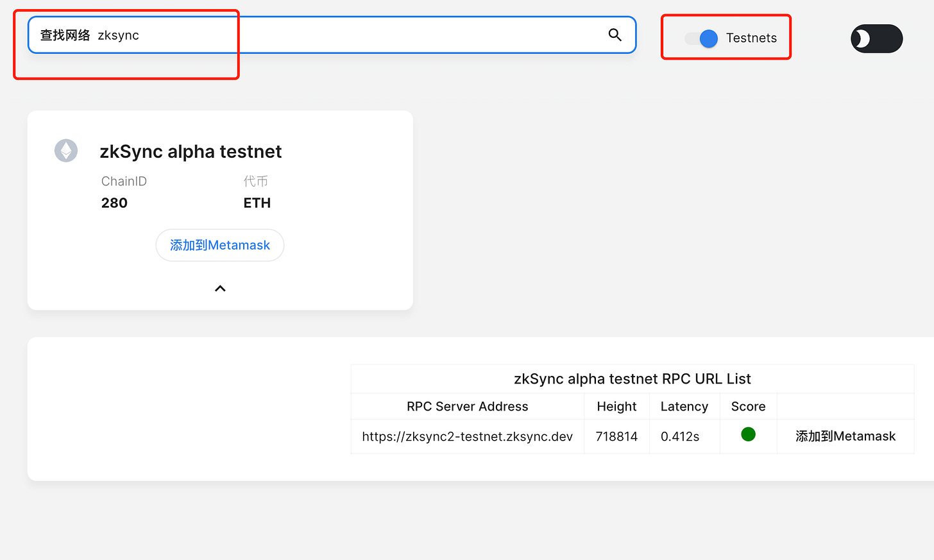Click the Height column header
Screen dimensions: 934x560
click(x=616, y=407)
